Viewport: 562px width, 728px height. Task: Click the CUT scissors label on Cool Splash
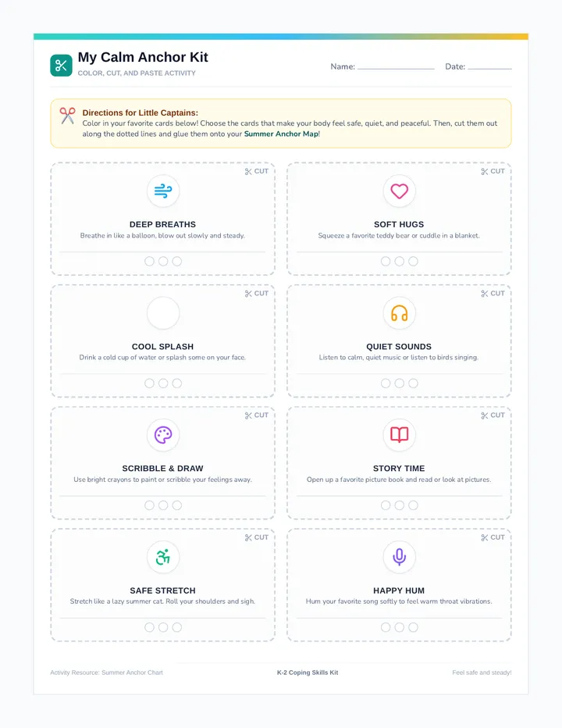(x=257, y=294)
